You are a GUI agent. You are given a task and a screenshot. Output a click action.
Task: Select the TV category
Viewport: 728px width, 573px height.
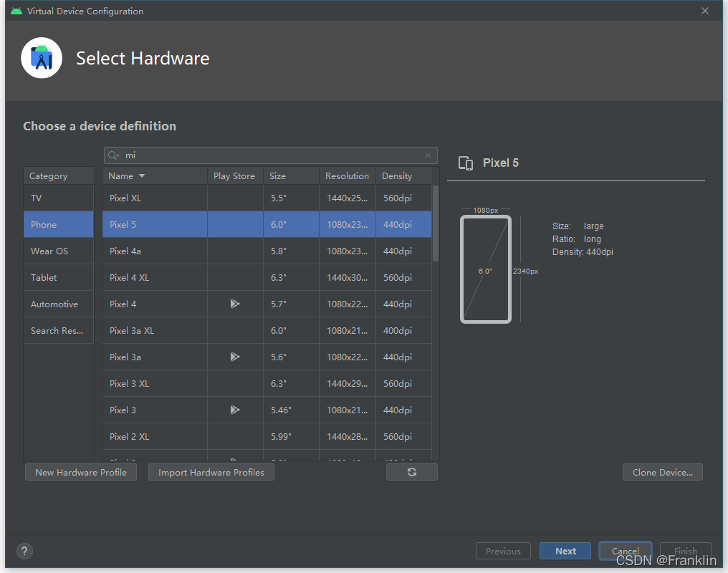(x=59, y=198)
